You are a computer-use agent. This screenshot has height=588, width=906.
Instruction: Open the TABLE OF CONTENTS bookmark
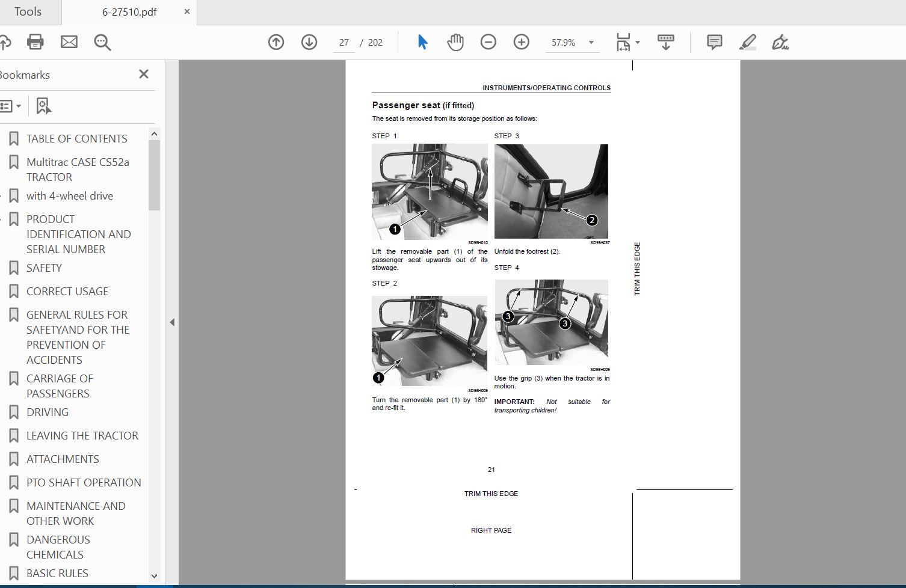[77, 139]
